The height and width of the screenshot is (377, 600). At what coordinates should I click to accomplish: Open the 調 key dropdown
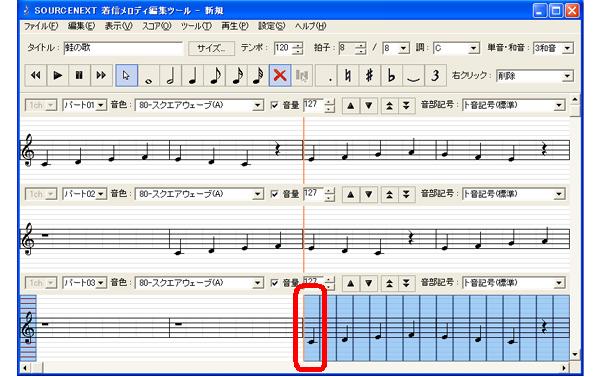click(x=474, y=48)
